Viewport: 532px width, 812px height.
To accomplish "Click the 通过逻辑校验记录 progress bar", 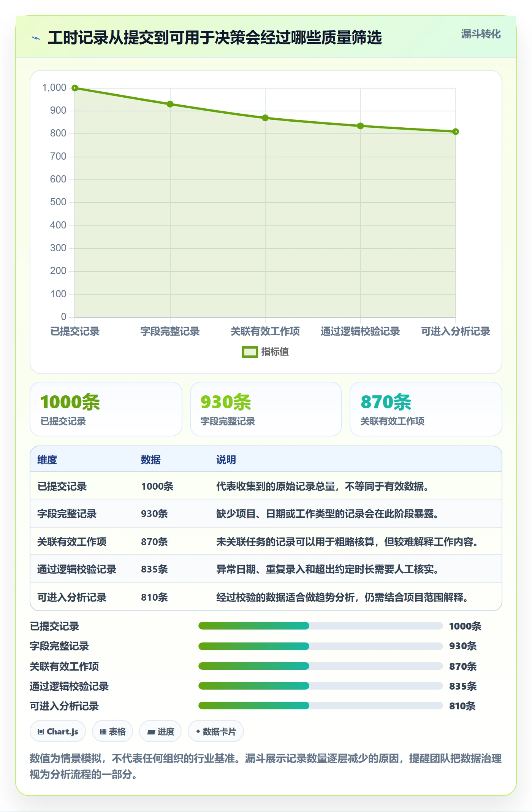I will tap(320, 686).
